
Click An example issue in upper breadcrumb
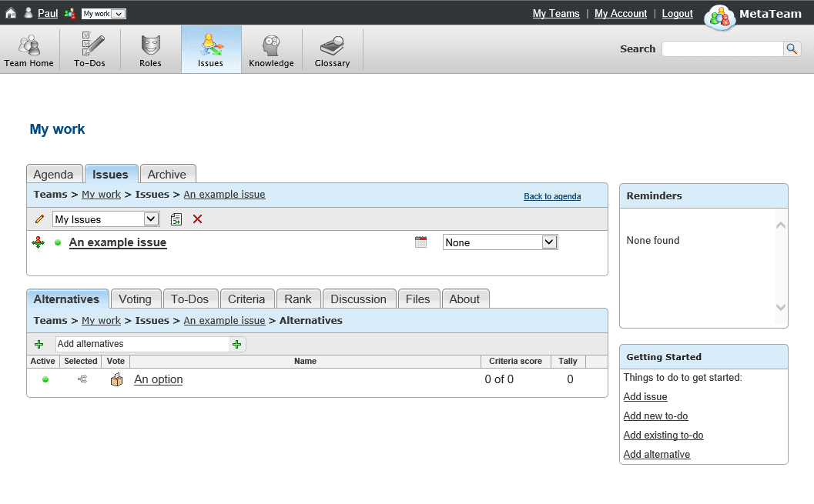[224, 195]
